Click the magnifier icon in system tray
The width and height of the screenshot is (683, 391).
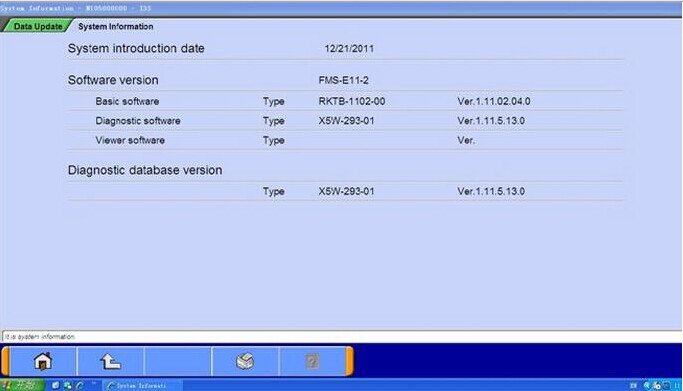click(x=647, y=385)
